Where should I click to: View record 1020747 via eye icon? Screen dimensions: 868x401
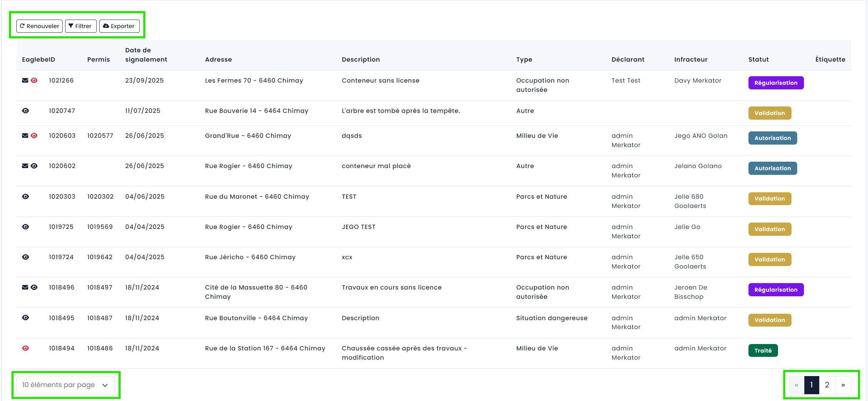(26, 111)
